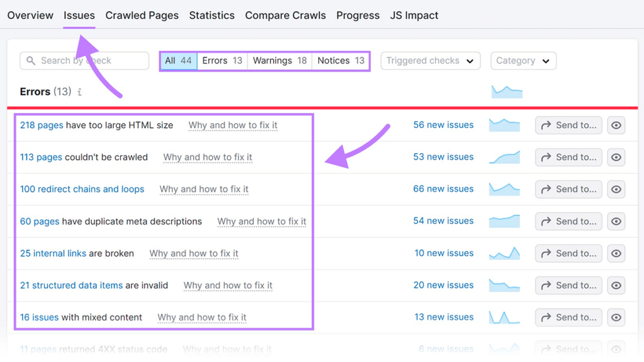Switch to the JS Impact tab
644x362 pixels.
click(414, 15)
